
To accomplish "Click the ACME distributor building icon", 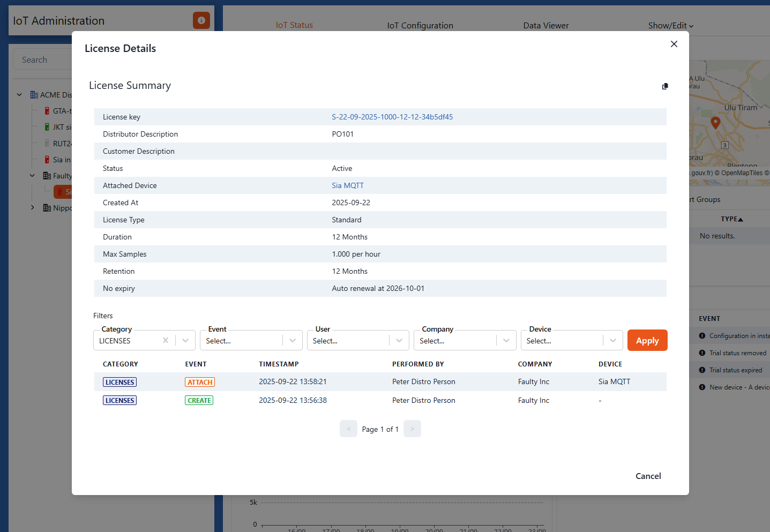I will pos(34,95).
